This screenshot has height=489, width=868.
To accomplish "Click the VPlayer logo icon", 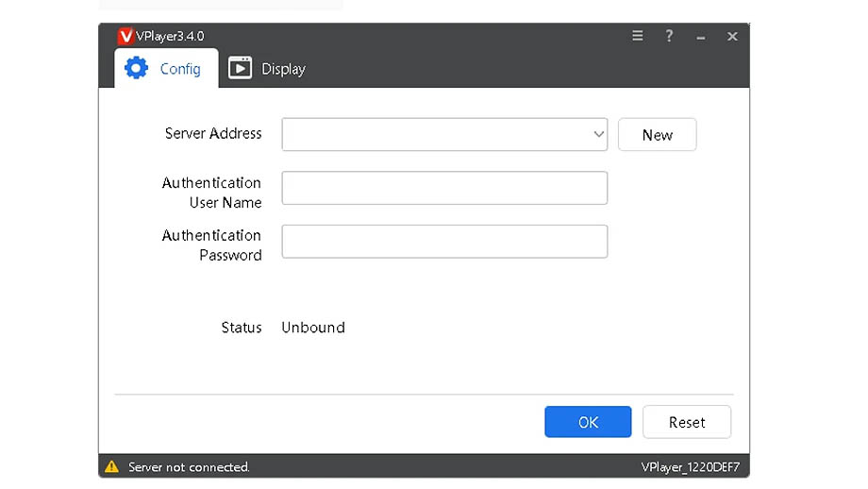I will [x=125, y=36].
